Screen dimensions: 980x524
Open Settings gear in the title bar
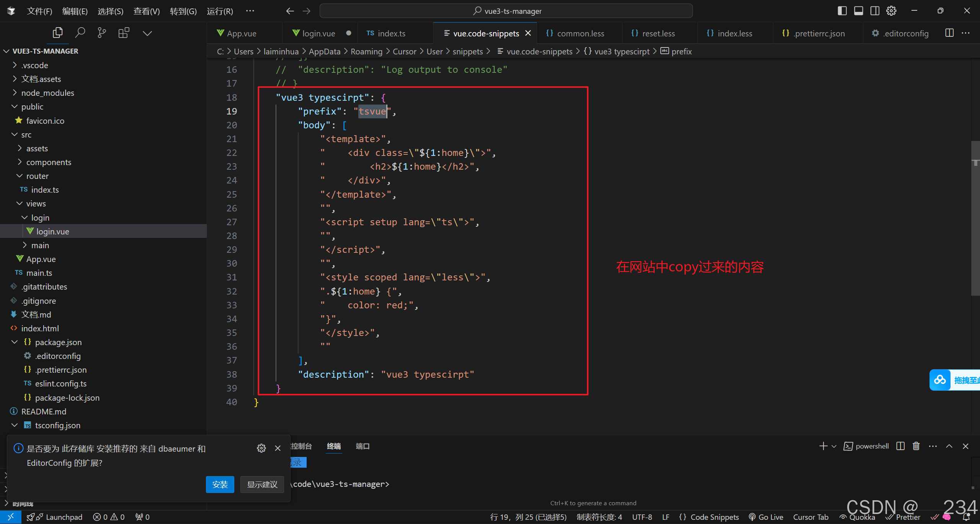(891, 10)
